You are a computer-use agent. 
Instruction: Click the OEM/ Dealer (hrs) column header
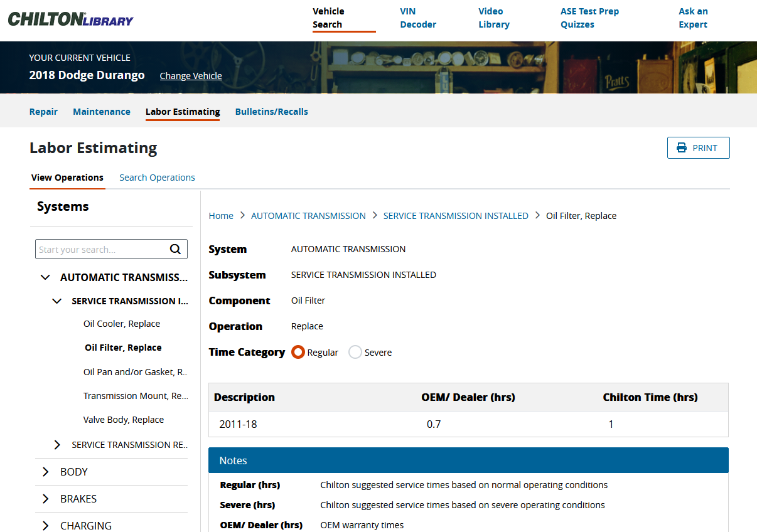pos(468,397)
